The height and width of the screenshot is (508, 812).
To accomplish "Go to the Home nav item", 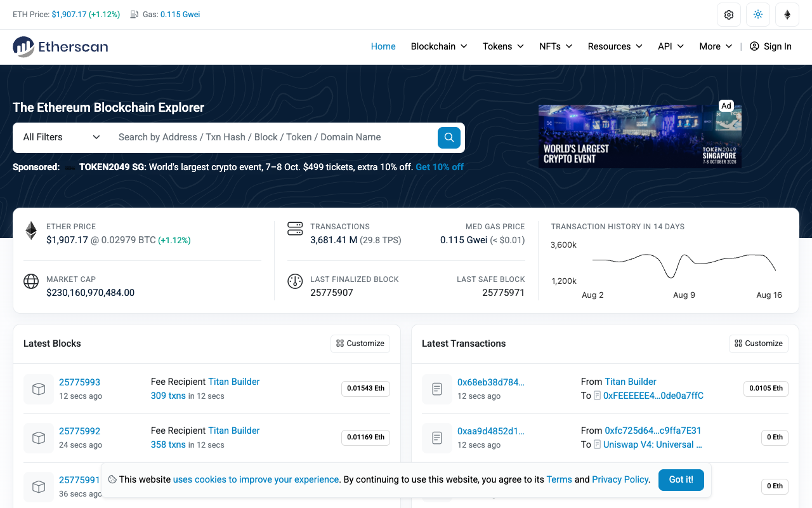I will 383,46.
